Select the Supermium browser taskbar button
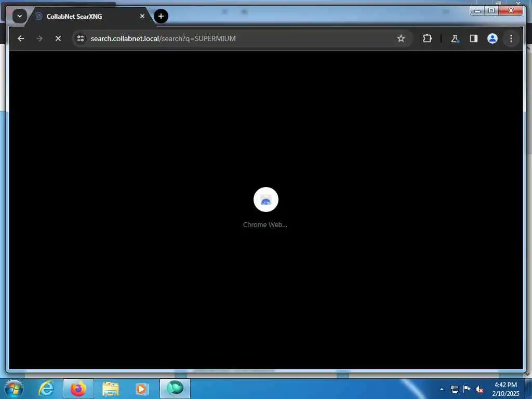 click(x=175, y=389)
